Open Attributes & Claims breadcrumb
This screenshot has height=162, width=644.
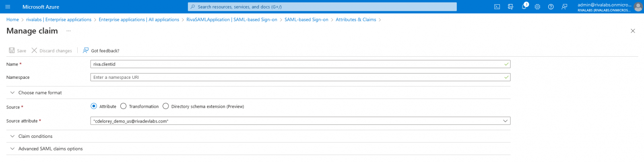356,20
